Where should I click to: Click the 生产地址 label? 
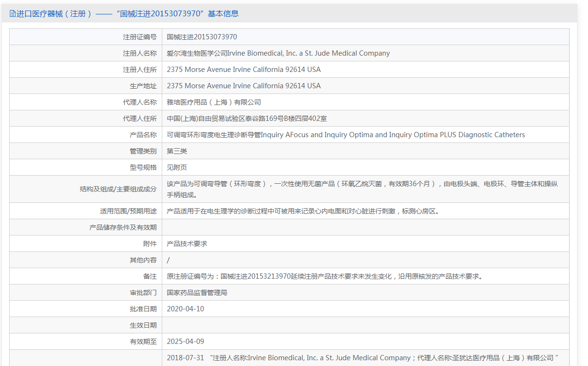click(143, 86)
